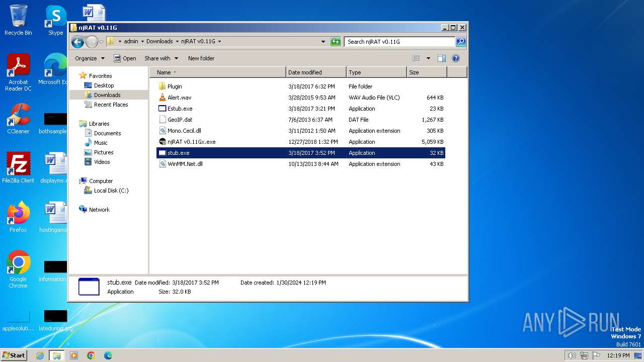Screen dimensions: 644x362
Task: Open the clock showing 12:19 PM
Action: [618, 355]
